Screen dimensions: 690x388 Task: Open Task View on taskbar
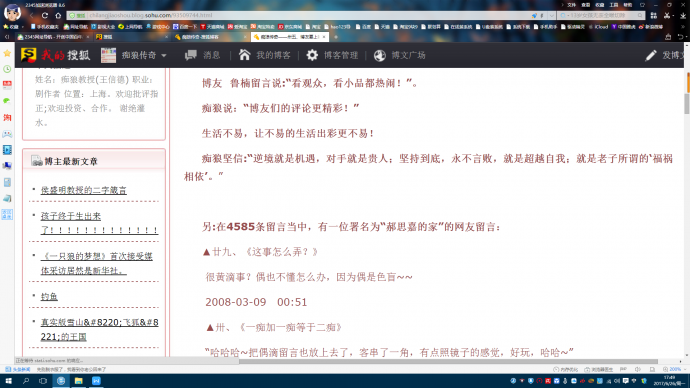[x=43, y=381]
